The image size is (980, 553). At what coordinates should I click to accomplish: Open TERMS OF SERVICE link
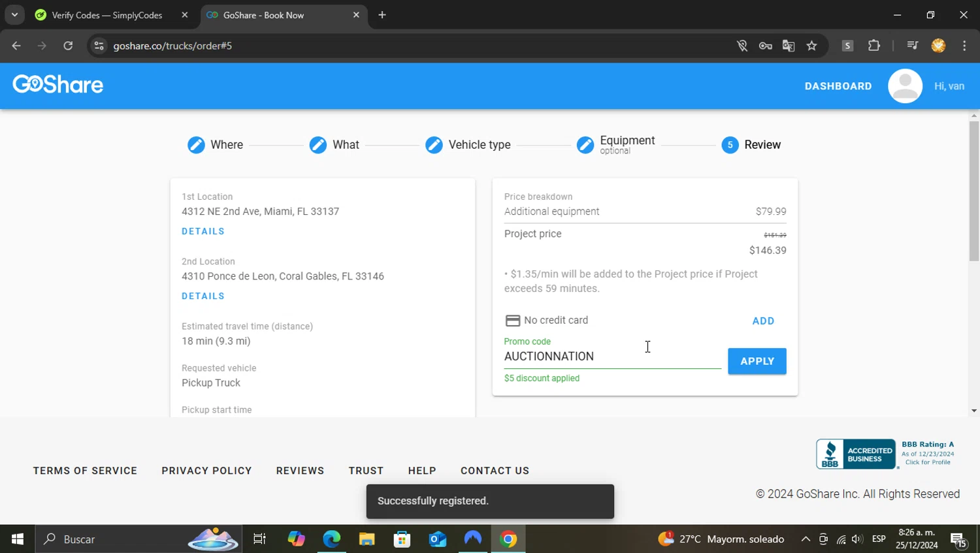[85, 471]
